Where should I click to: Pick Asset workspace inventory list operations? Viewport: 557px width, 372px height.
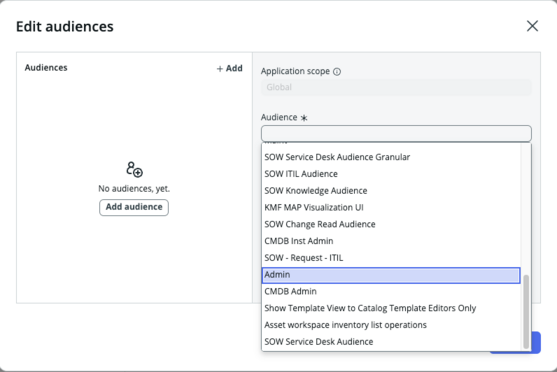coord(391,325)
